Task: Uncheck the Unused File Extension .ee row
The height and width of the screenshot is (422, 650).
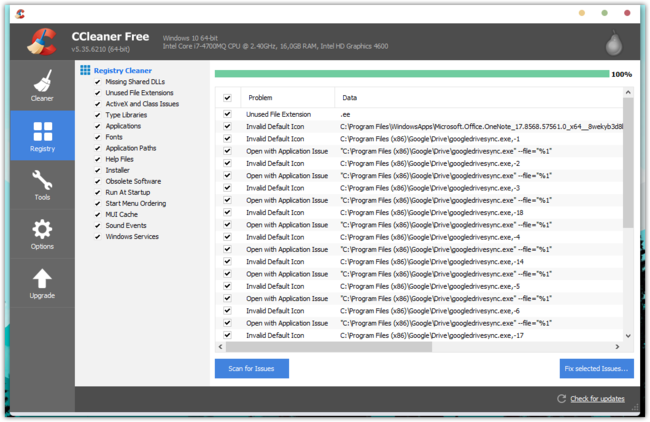Action: (x=227, y=114)
